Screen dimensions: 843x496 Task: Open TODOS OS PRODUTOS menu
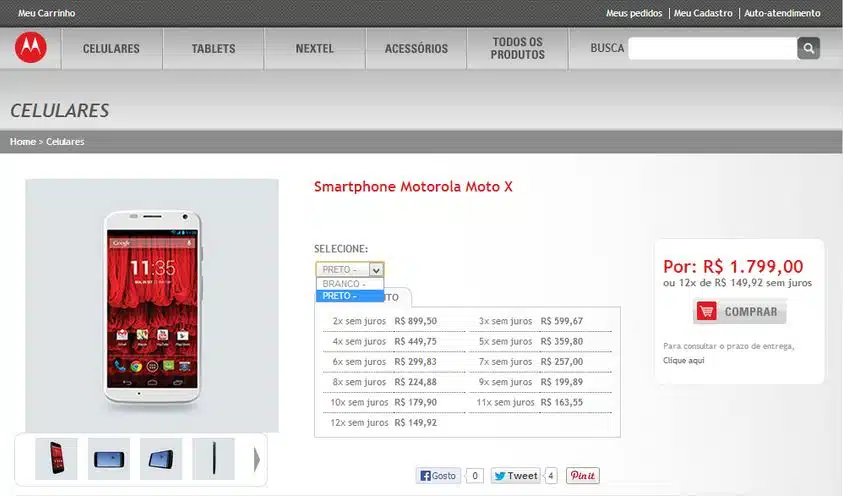pos(518,48)
